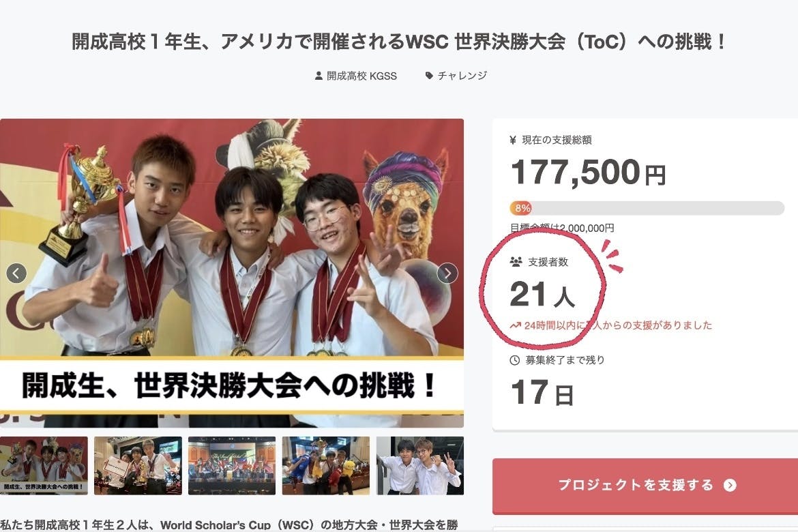Viewport: 798px width, 532px height.
Task: Click the previous image arrow on carousel
Action: tap(16, 274)
